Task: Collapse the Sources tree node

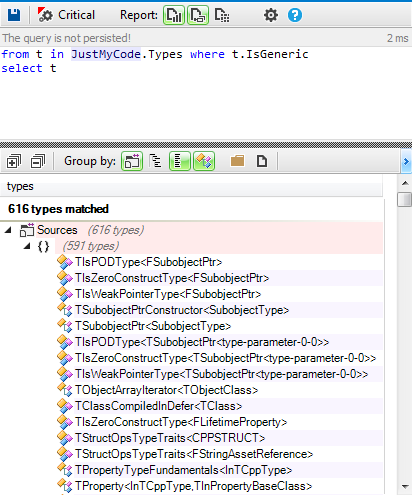Action: (8, 230)
